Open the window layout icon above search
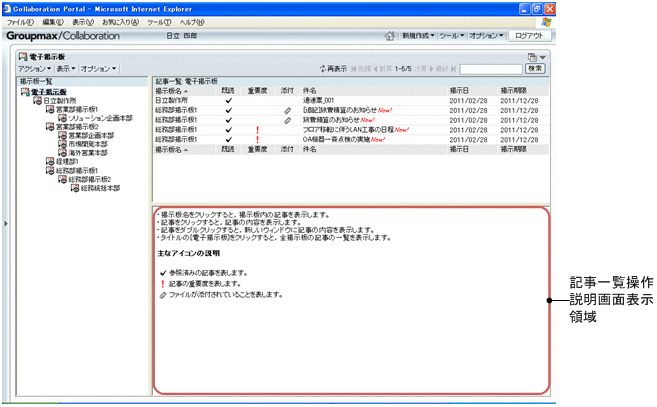Image resolution: width=657 pixels, height=407 pixels. tap(533, 58)
